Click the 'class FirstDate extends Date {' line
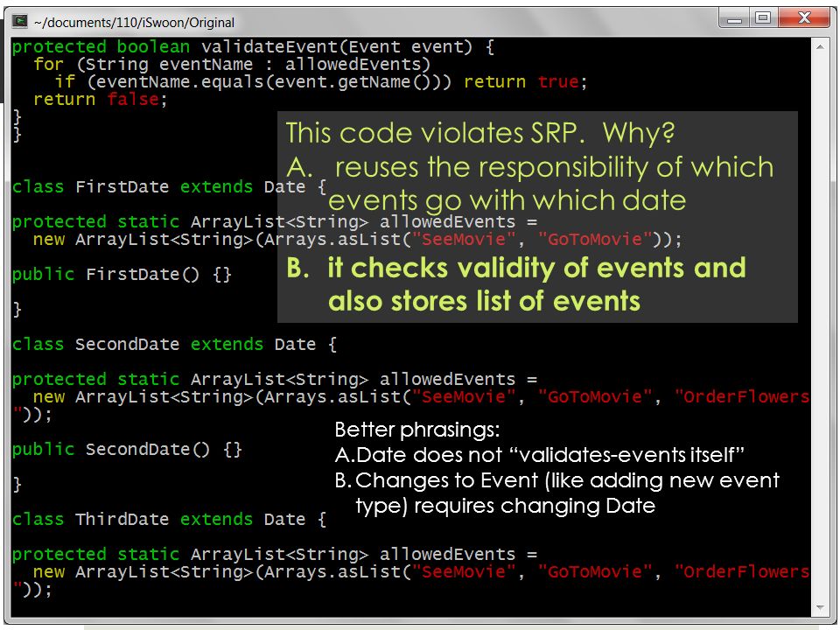Viewport: 840px width, 630px height. pyautogui.click(x=169, y=187)
